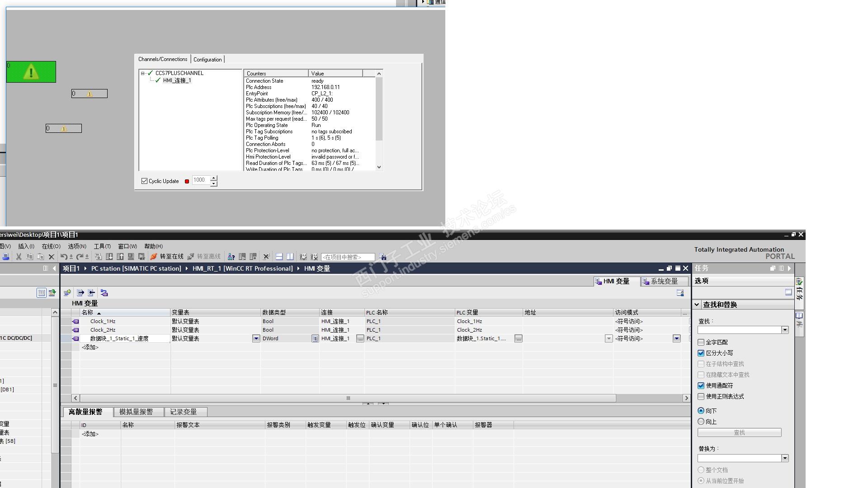This screenshot has width=868, height=488.
Task: Split editor space horizontally icon
Action: click(279, 257)
